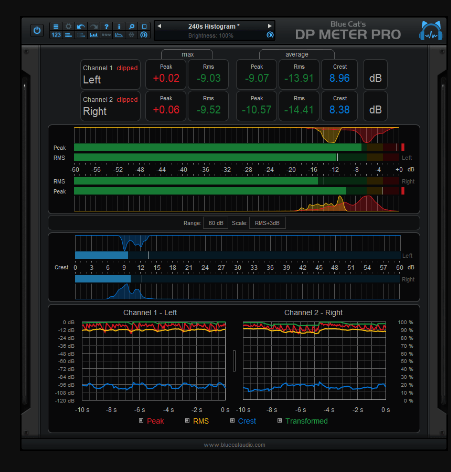This screenshot has width=451, height=472.
Task: Click average Peak value '-9.07'
Action: tap(257, 78)
